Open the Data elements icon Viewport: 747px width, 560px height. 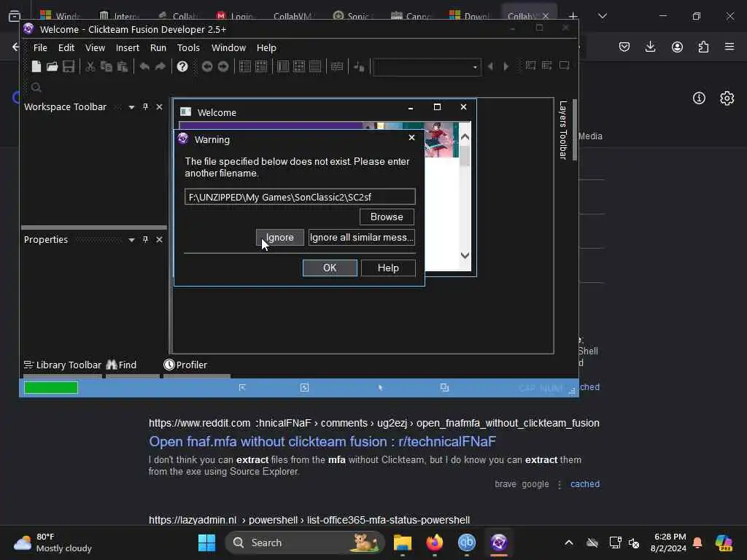point(315,66)
